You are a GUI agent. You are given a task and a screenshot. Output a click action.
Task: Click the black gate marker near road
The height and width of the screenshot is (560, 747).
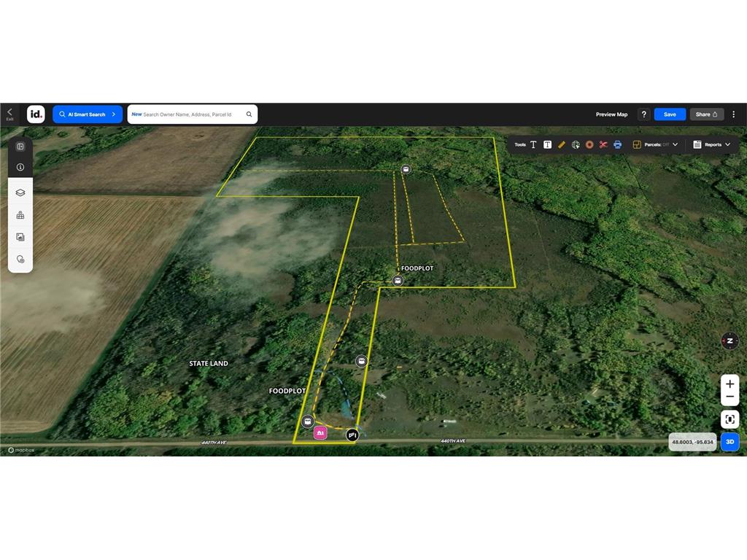(x=352, y=435)
